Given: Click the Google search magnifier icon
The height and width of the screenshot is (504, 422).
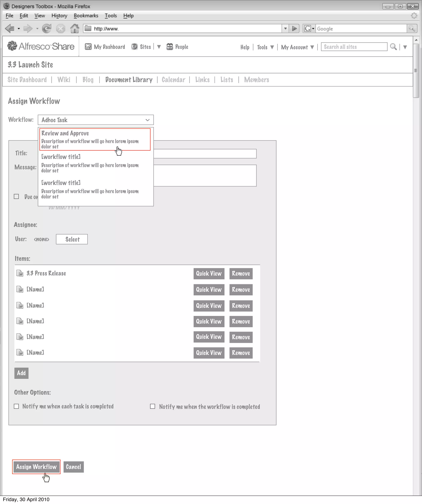Looking at the screenshot, I should (x=412, y=29).
